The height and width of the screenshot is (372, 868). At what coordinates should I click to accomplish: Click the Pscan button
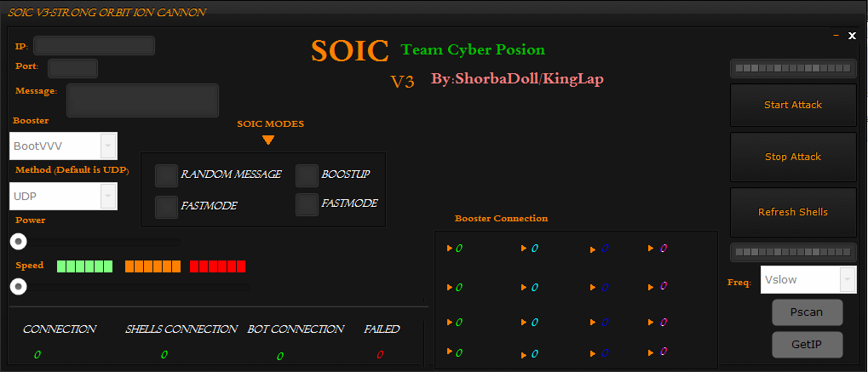[x=808, y=312]
